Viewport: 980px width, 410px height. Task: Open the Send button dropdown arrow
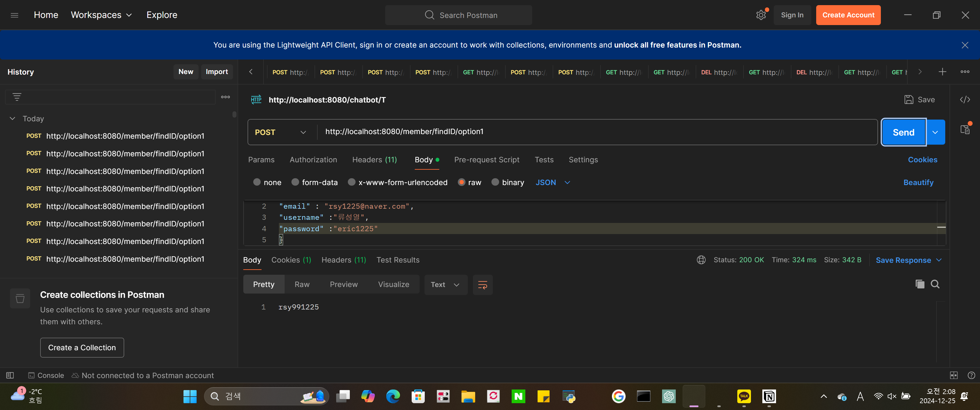pos(936,132)
